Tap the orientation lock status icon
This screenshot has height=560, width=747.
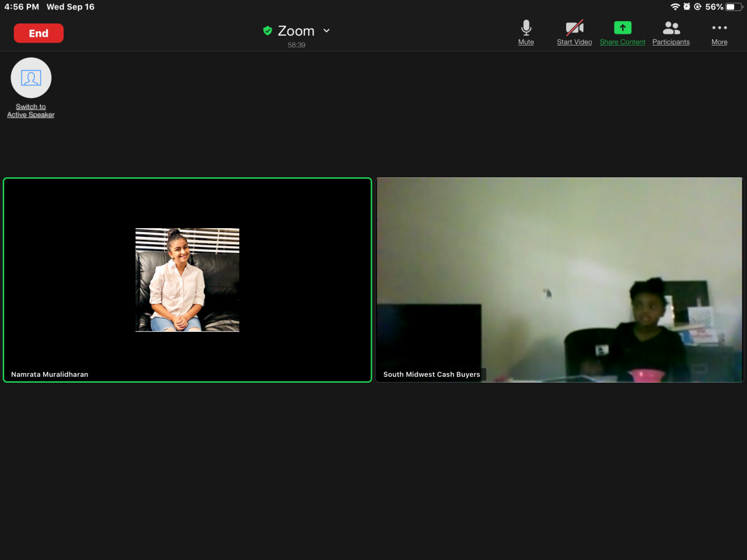(x=697, y=7)
